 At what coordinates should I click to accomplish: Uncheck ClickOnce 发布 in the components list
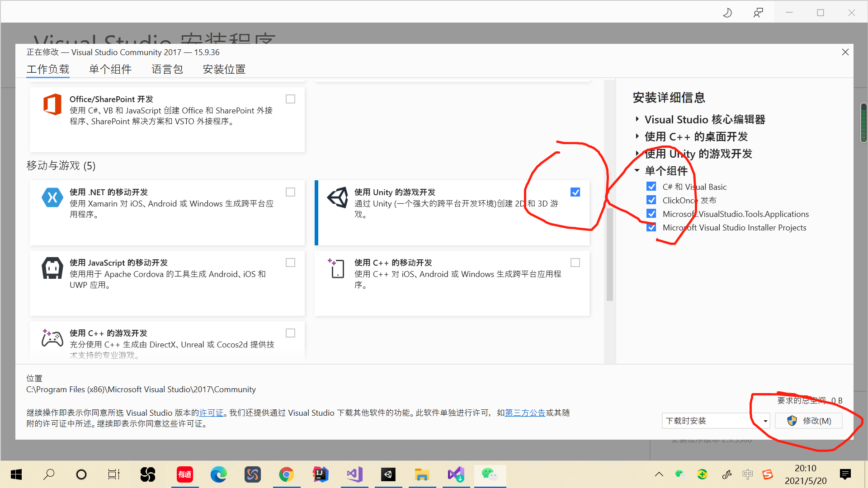[x=651, y=200]
